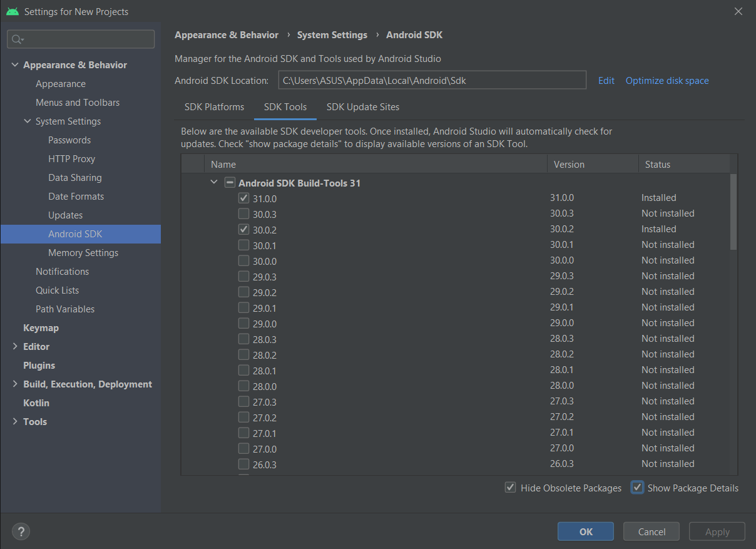Viewport: 756px width, 549px height.
Task: Uncheck the 31.0.0 build-tools checkbox
Action: pos(243,198)
